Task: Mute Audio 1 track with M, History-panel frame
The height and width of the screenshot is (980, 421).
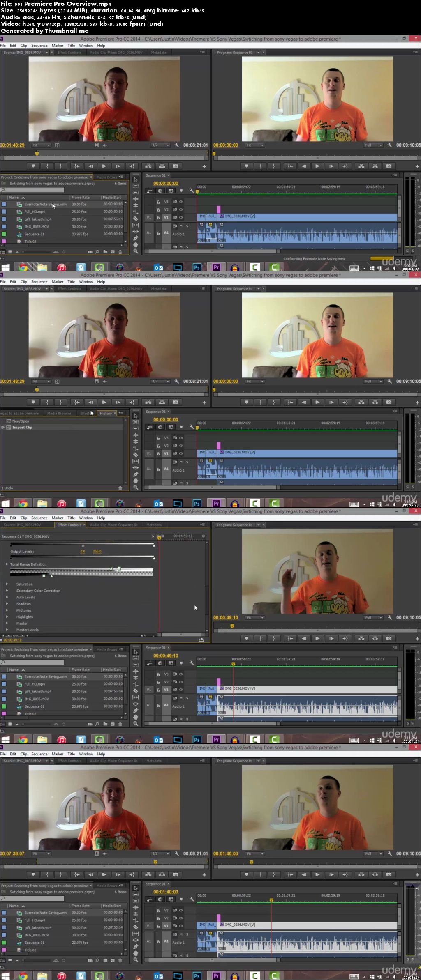Action: coord(181,462)
